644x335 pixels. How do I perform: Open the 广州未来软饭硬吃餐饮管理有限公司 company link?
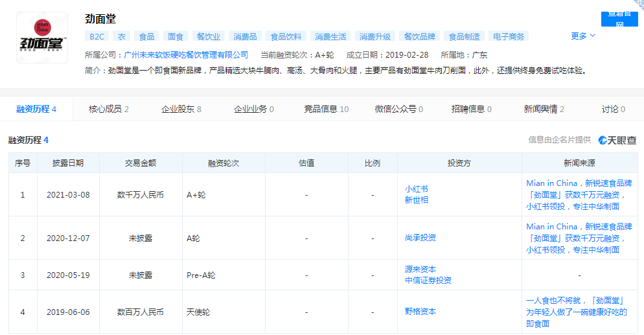[185, 55]
